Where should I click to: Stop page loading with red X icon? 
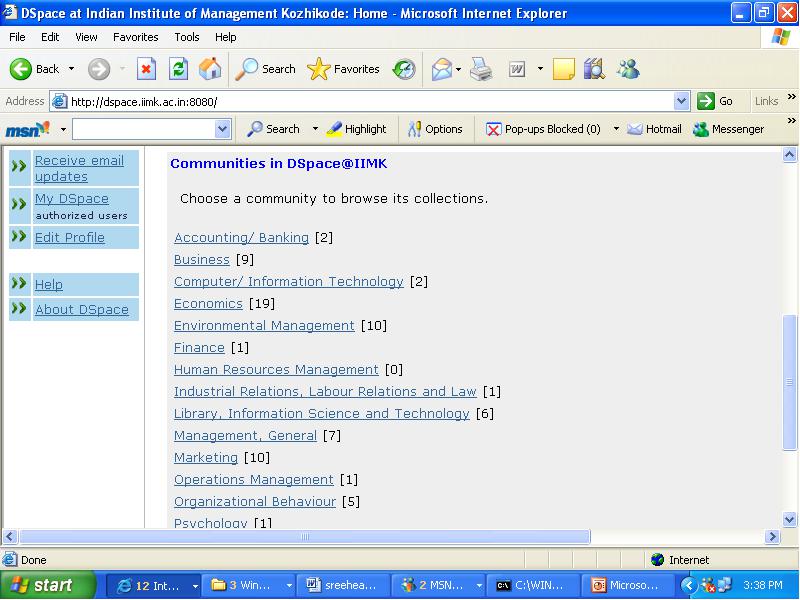click(x=146, y=69)
